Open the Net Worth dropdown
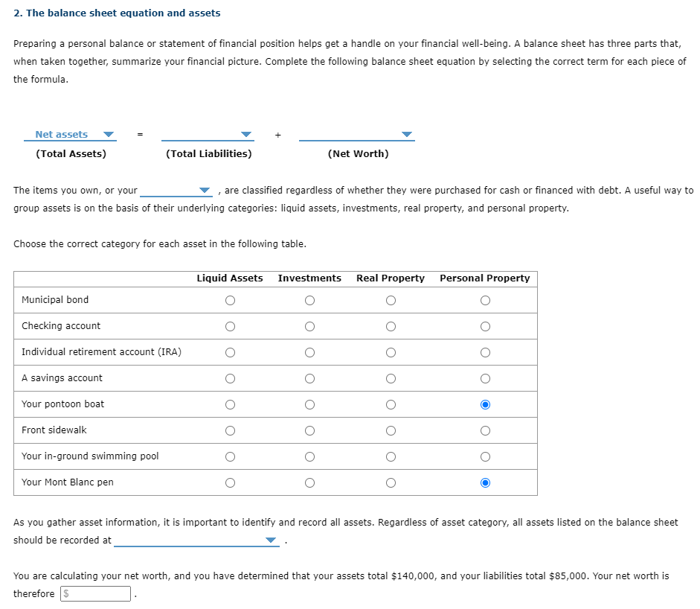This screenshot has height=609, width=700. click(406, 134)
